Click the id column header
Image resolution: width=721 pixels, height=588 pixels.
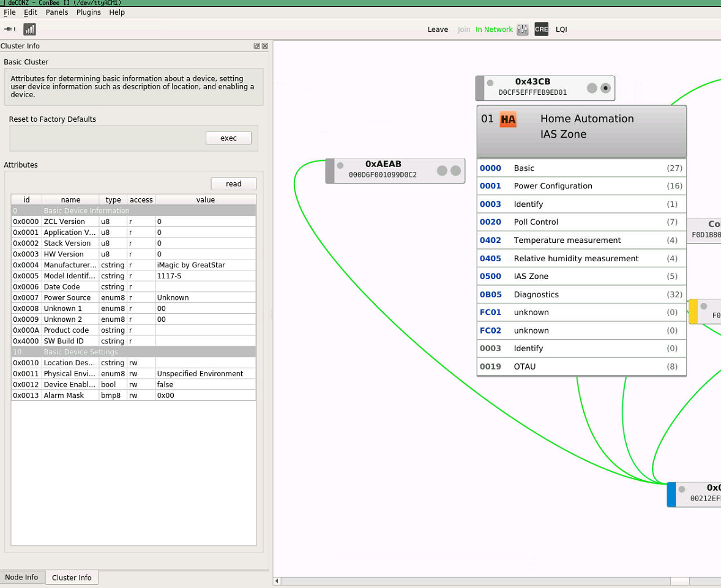27,199
